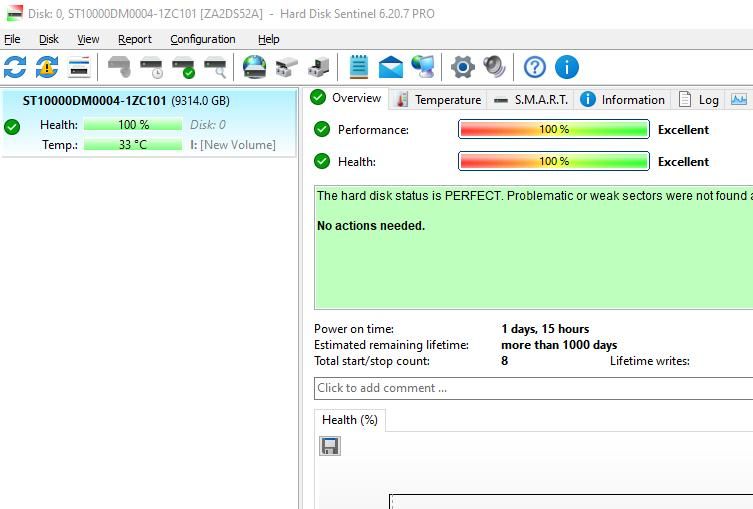Image resolution: width=753 pixels, height=509 pixels.
Task: Click the drive with folders toolbar icon
Action: pyautogui.click(x=287, y=67)
